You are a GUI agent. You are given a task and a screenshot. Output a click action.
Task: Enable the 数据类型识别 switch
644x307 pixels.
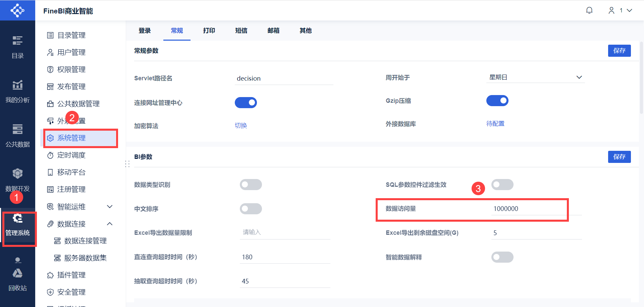click(x=251, y=184)
